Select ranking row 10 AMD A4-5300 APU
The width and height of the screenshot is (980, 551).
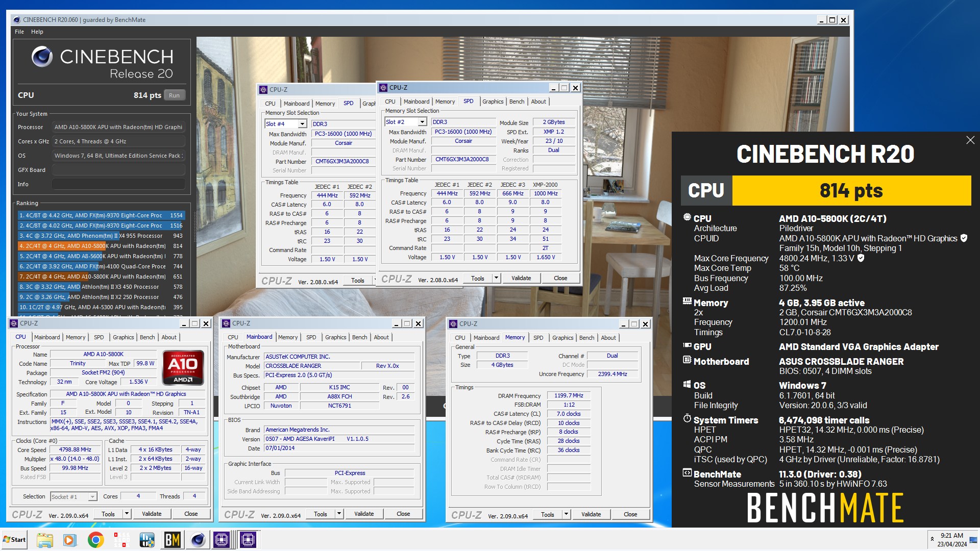pyautogui.click(x=101, y=307)
